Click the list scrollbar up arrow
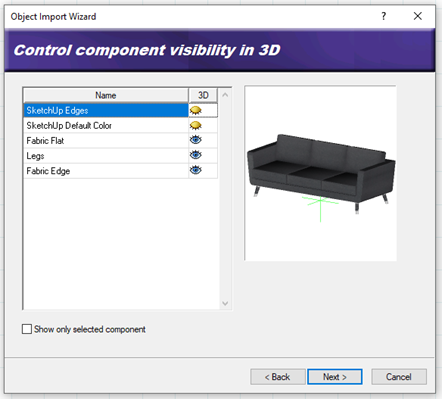The width and height of the screenshot is (442, 399). (225, 95)
